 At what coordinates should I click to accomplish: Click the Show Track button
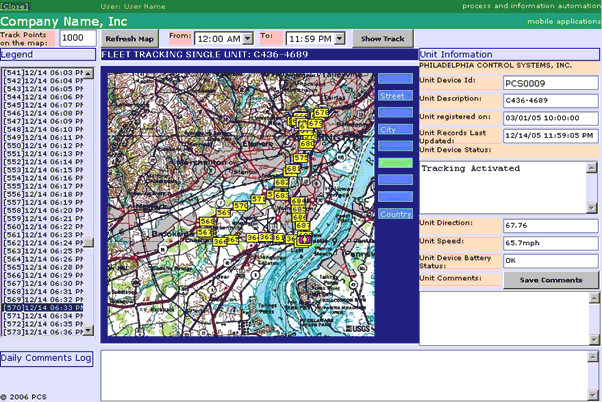pyautogui.click(x=383, y=39)
